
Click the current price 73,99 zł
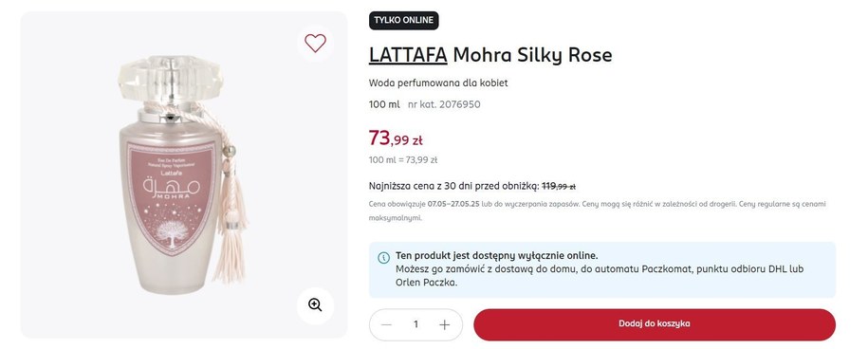click(x=396, y=138)
